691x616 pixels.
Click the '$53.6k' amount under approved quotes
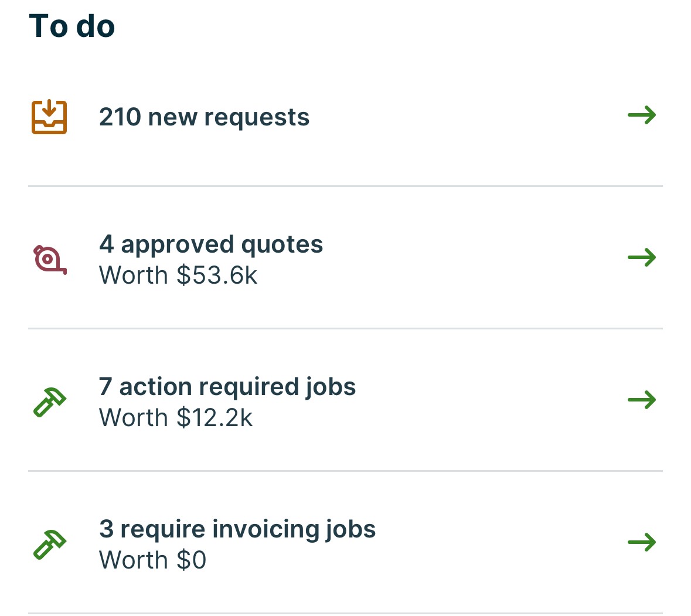click(x=217, y=275)
